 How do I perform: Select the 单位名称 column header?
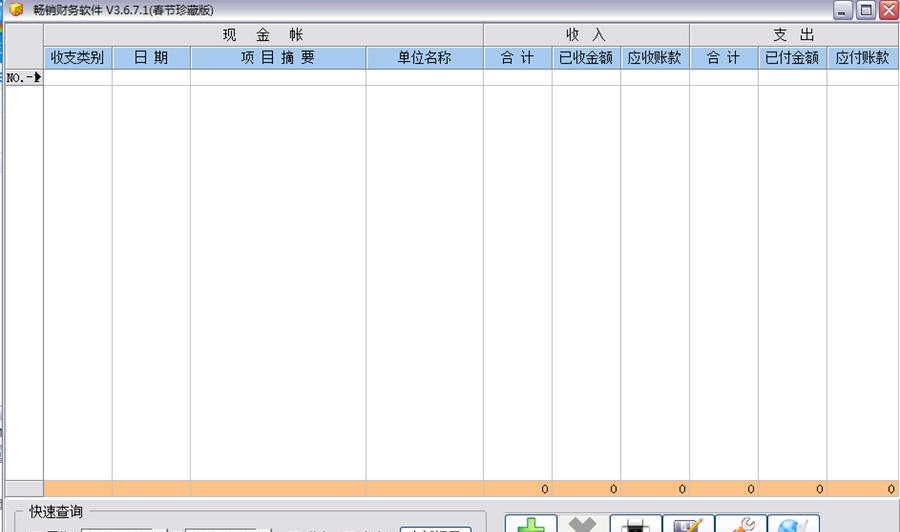[425, 58]
